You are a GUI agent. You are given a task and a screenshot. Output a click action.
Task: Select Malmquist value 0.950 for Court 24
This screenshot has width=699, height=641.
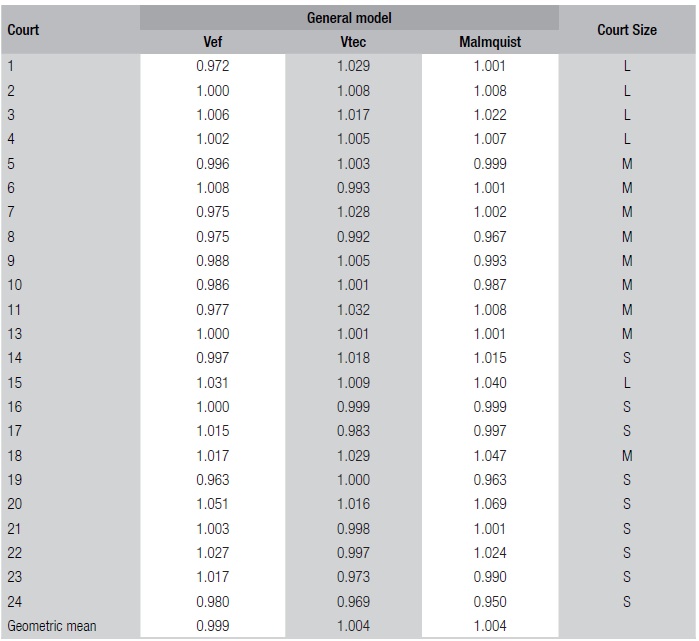coord(490,601)
